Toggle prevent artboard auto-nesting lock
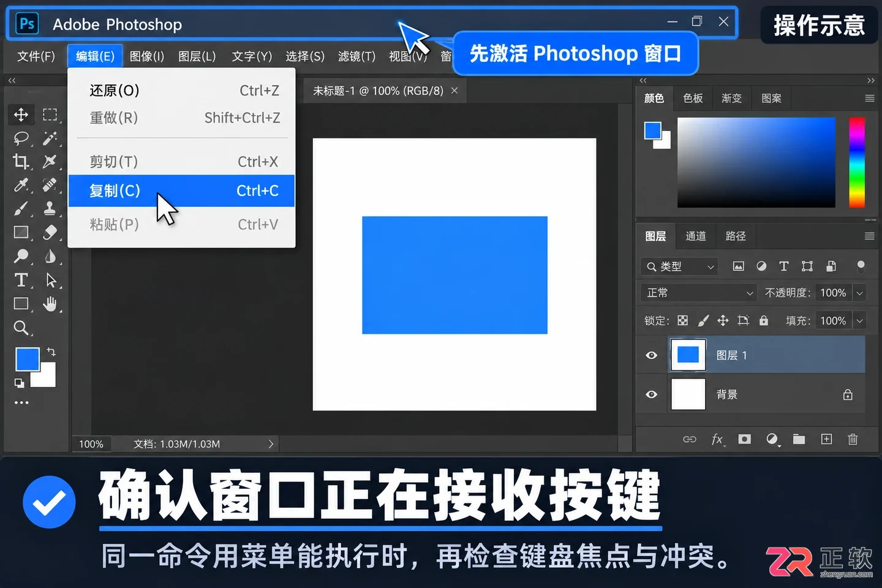 click(743, 320)
